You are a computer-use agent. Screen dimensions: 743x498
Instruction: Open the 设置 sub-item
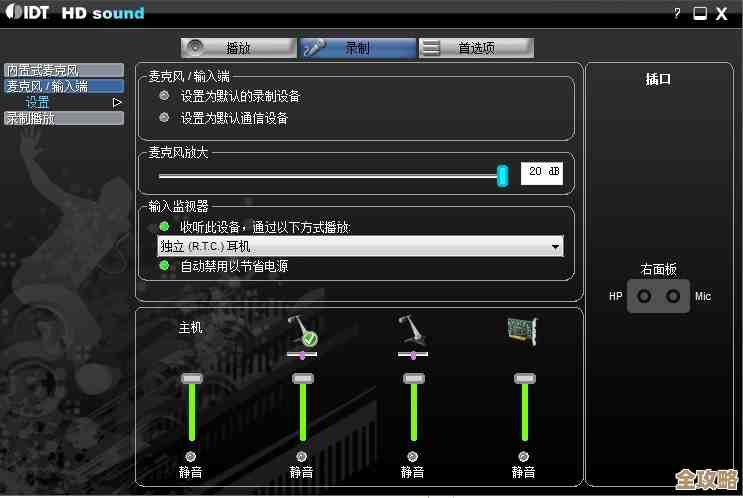coord(37,102)
